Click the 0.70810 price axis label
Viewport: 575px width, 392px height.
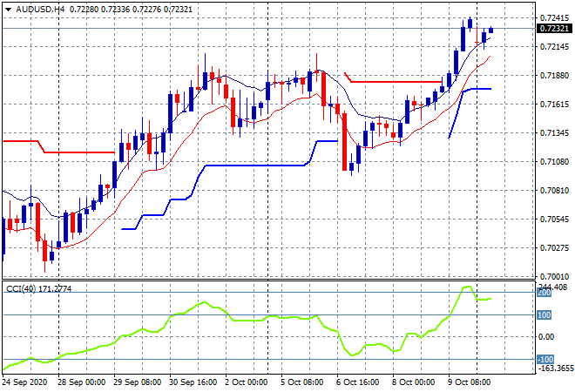[x=554, y=190]
